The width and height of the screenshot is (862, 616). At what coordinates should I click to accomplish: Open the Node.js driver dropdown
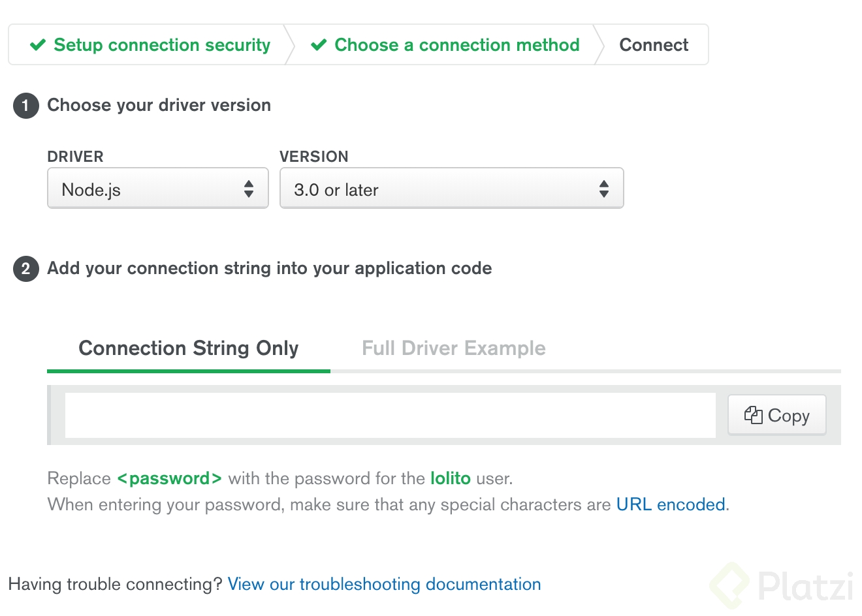click(x=157, y=189)
